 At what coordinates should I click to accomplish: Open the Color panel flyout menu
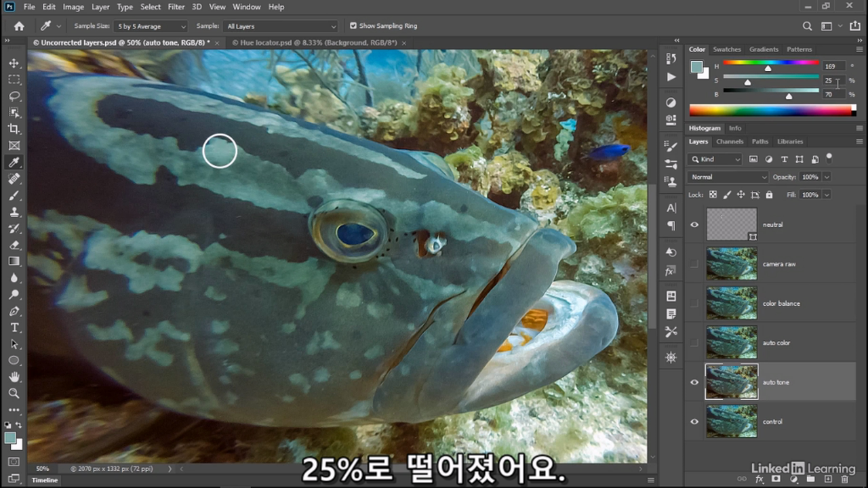pos(859,49)
